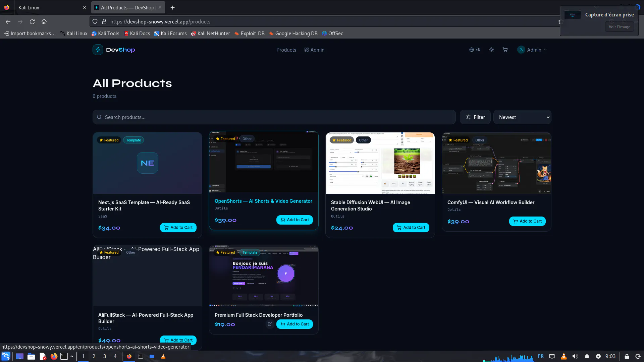Open ComfyUI Visual AI Workflow Builder title
The height and width of the screenshot is (362, 644).
[491, 202]
